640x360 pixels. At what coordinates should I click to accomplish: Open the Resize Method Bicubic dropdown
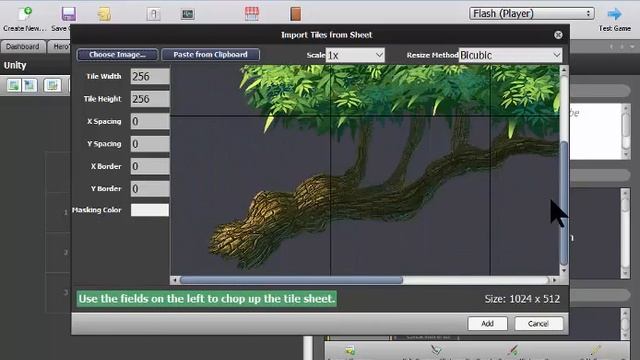510,55
